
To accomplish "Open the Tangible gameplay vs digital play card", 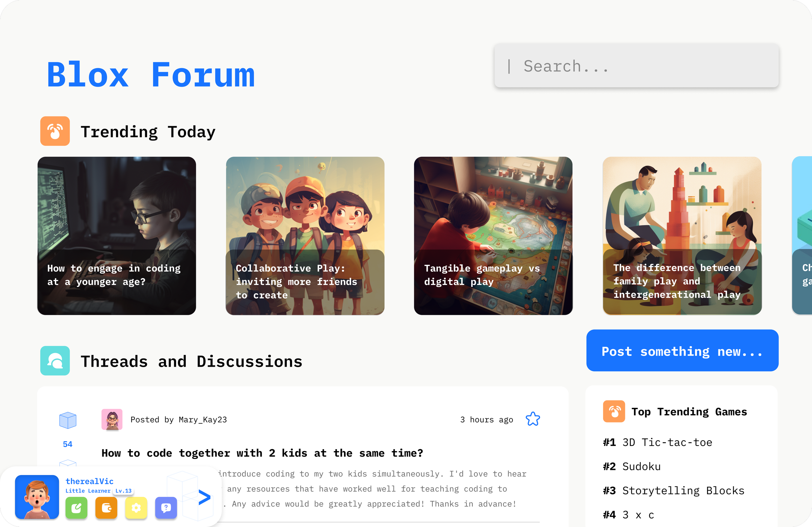I will tap(493, 236).
